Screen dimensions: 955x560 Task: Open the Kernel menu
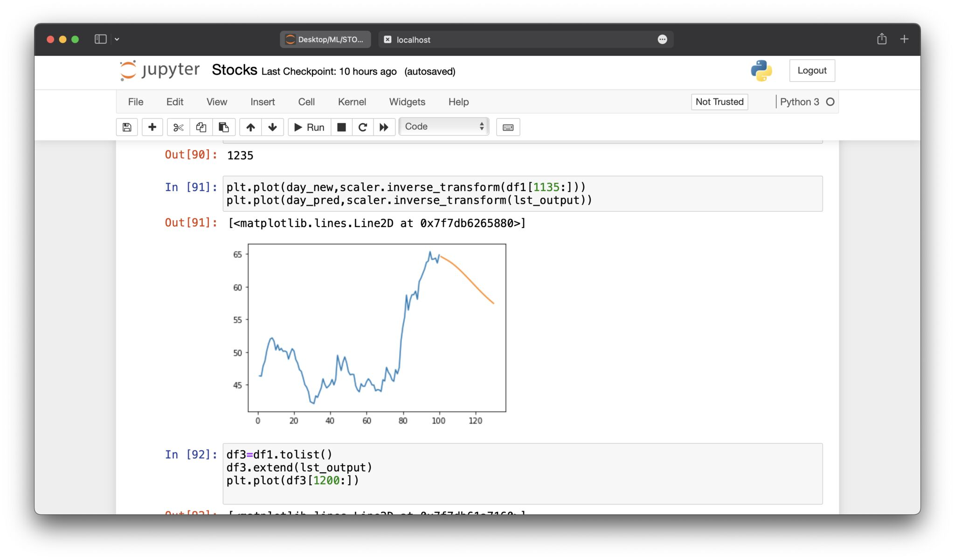coord(352,102)
